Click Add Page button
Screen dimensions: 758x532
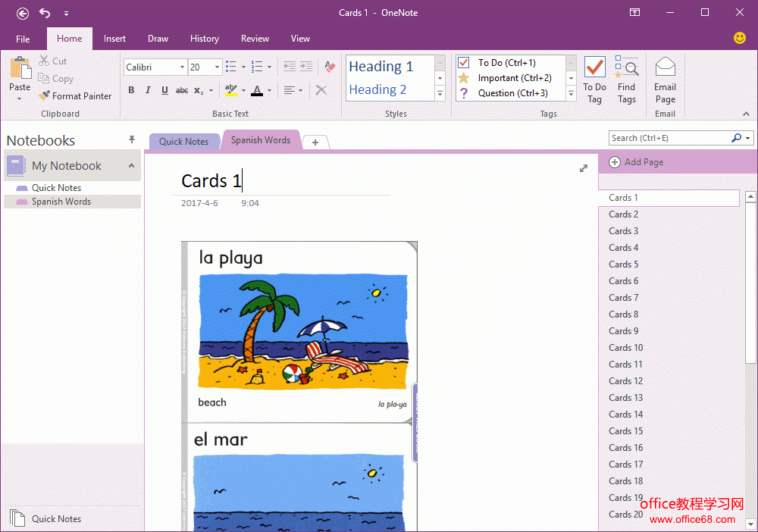point(636,162)
